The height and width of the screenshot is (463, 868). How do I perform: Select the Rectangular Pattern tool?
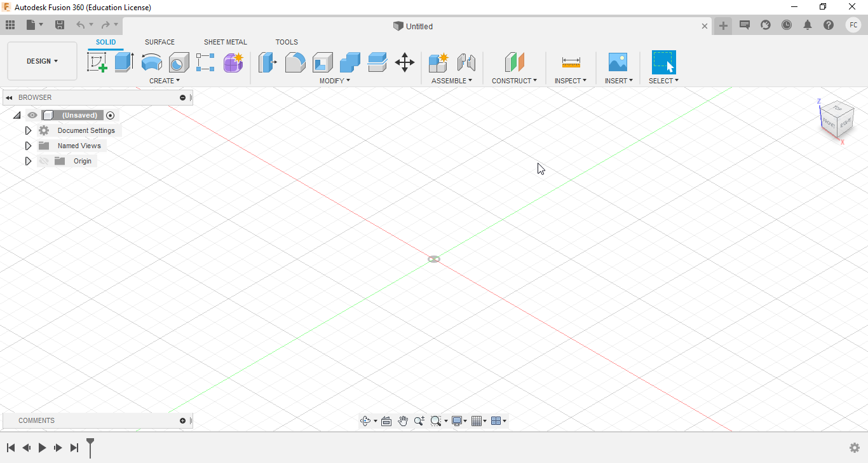pos(205,62)
